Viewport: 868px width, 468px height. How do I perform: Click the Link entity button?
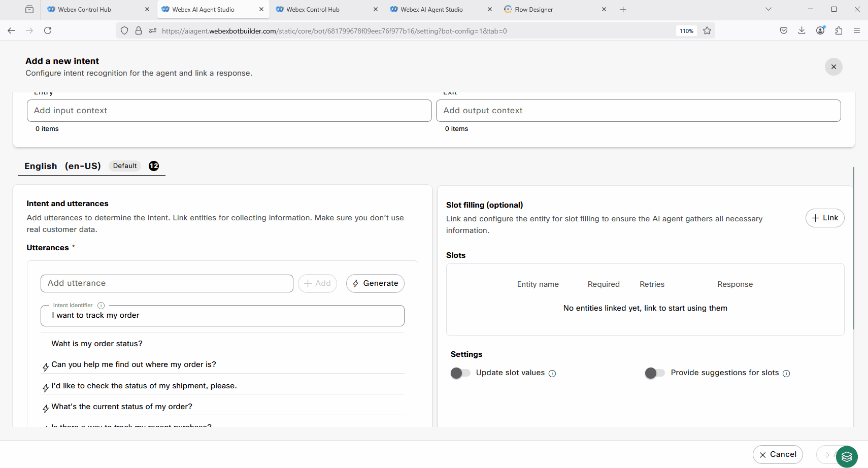point(824,218)
